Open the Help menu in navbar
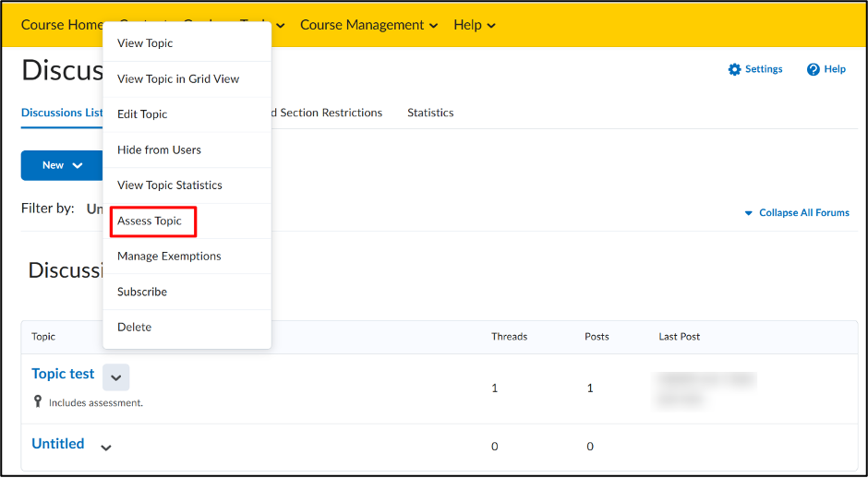868x478 pixels. click(x=475, y=25)
